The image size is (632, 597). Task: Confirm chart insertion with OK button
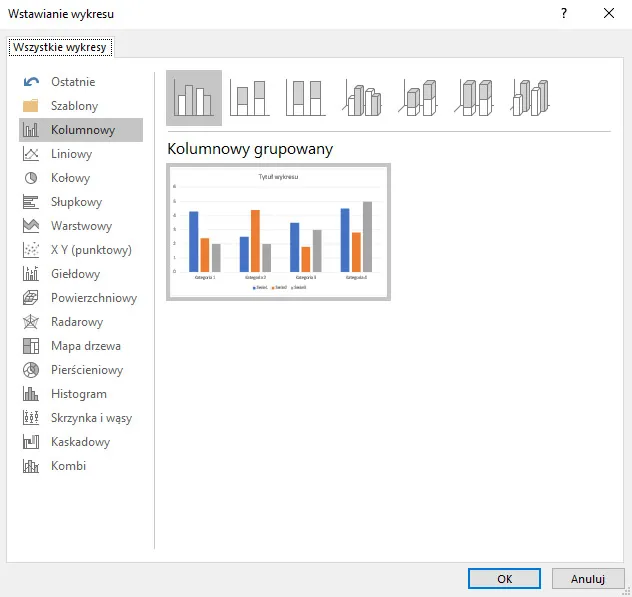point(505,578)
